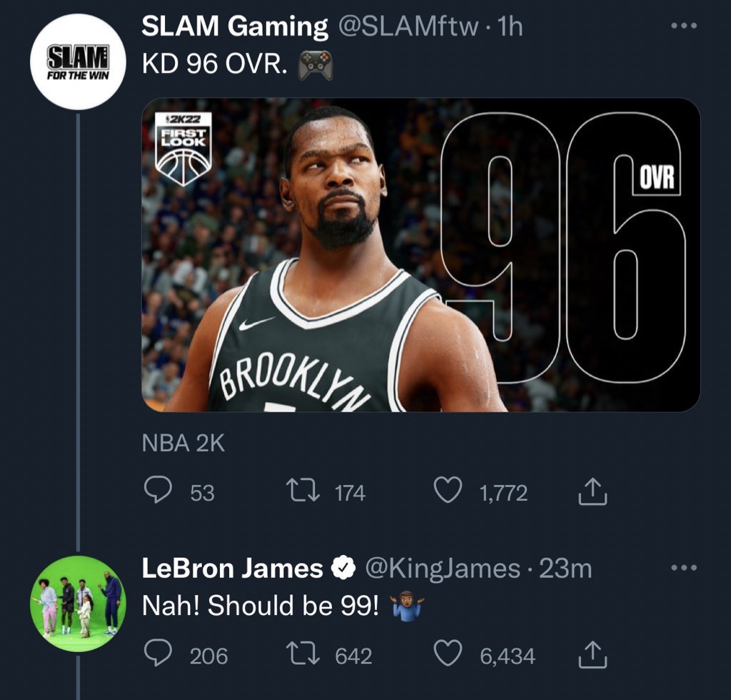Open the 2K22 First Look image

[420, 255]
